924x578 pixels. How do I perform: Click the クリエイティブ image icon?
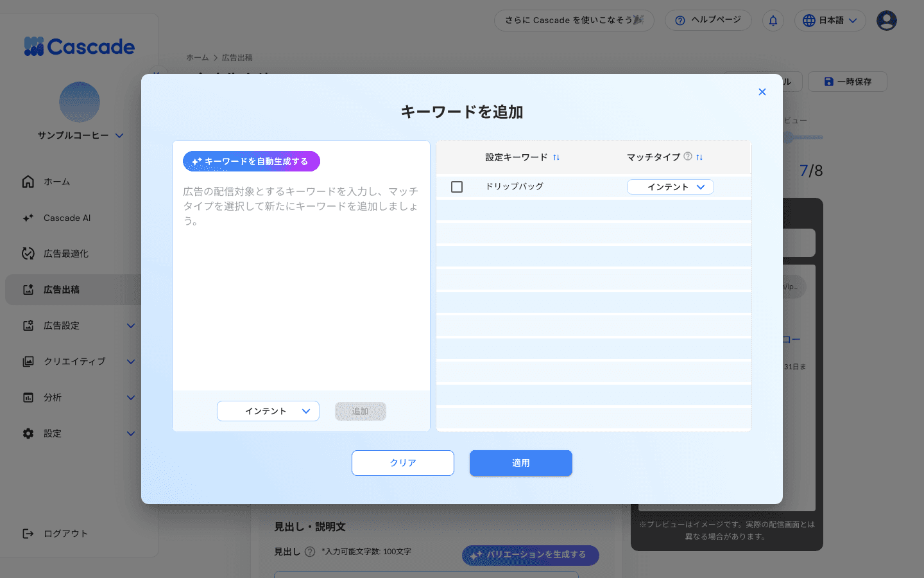point(28,362)
